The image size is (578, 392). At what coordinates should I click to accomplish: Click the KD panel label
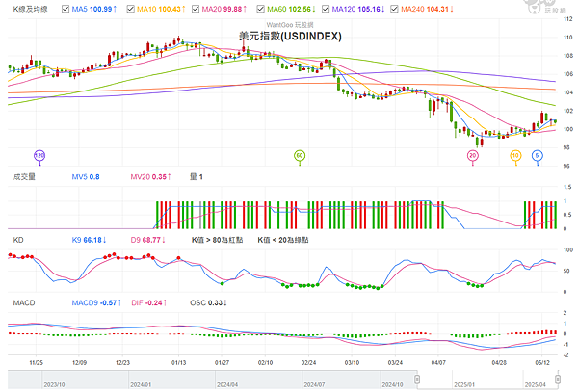click(18, 240)
